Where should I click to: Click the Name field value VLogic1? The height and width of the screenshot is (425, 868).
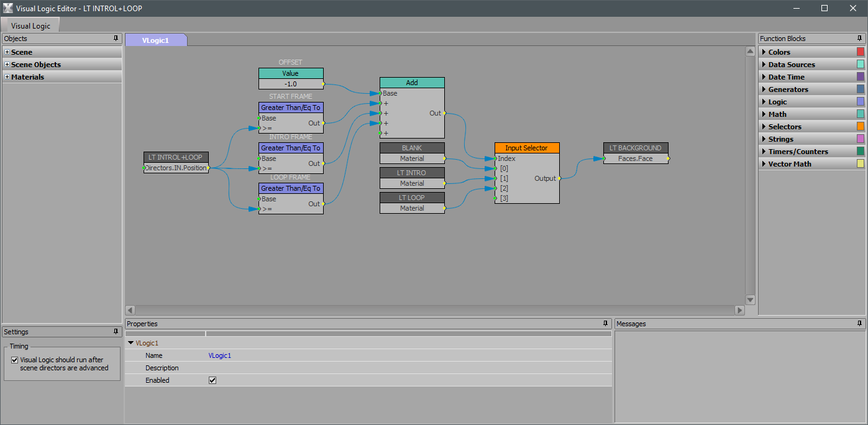(220, 355)
